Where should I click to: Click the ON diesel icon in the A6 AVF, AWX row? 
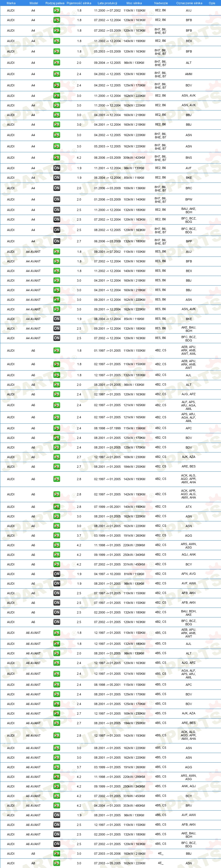tap(57, 583)
